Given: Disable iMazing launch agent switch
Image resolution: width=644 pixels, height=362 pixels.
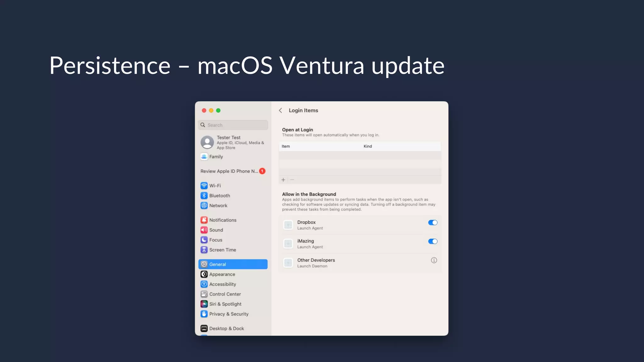Looking at the screenshot, I should pos(433,241).
